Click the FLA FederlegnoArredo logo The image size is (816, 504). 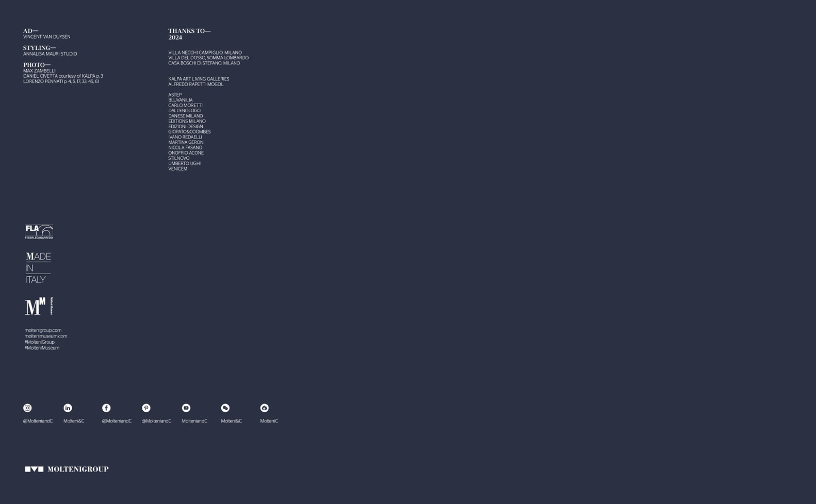point(39,231)
